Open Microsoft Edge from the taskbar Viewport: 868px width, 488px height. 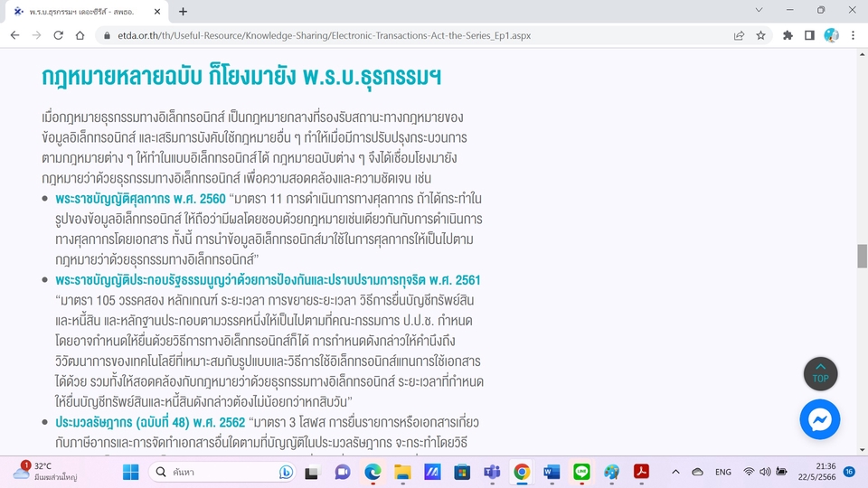(x=373, y=472)
